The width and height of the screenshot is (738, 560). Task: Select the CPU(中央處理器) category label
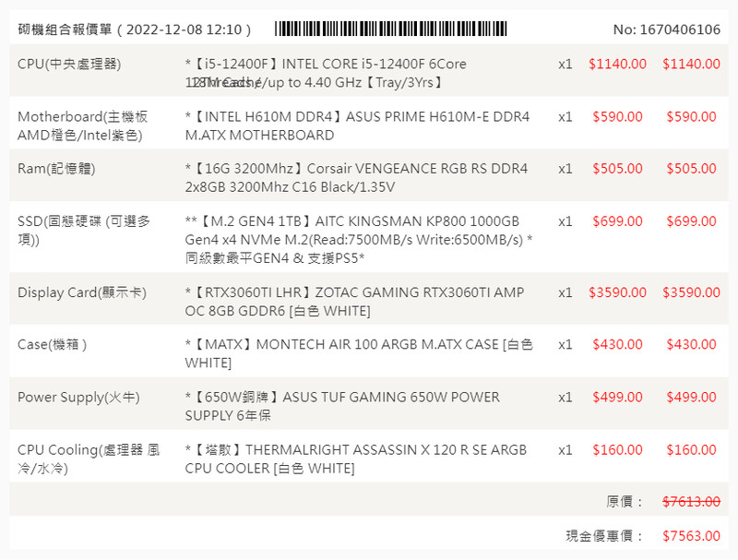[69, 64]
